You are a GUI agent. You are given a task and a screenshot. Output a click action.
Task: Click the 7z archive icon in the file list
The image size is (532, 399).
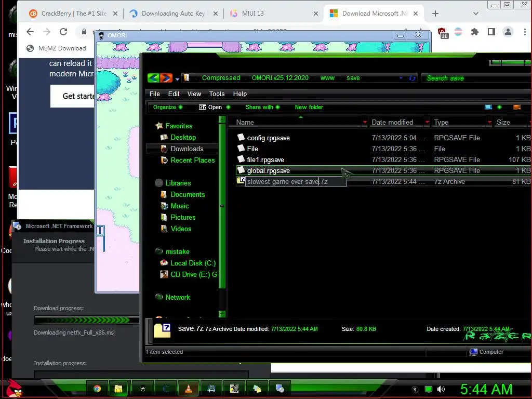tap(241, 181)
